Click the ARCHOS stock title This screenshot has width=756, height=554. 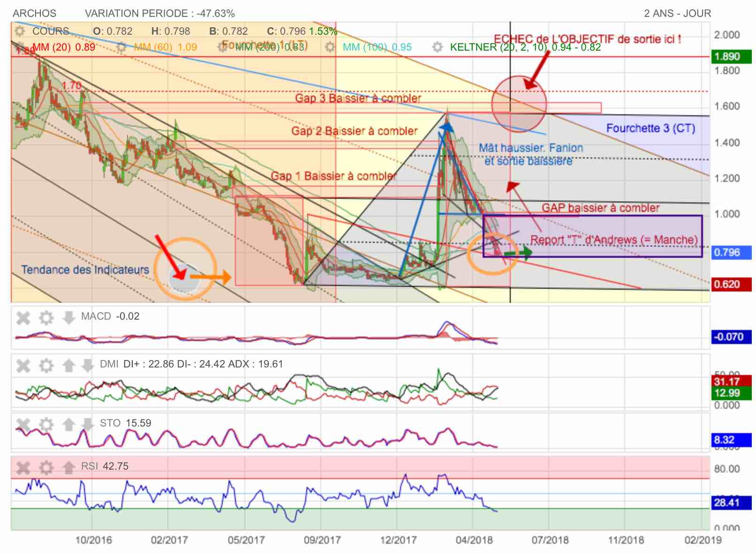(34, 13)
